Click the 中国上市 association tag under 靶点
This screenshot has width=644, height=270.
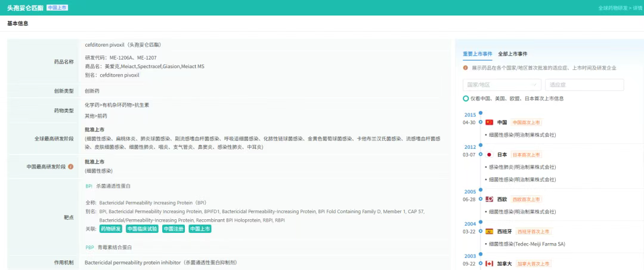[x=200, y=229]
